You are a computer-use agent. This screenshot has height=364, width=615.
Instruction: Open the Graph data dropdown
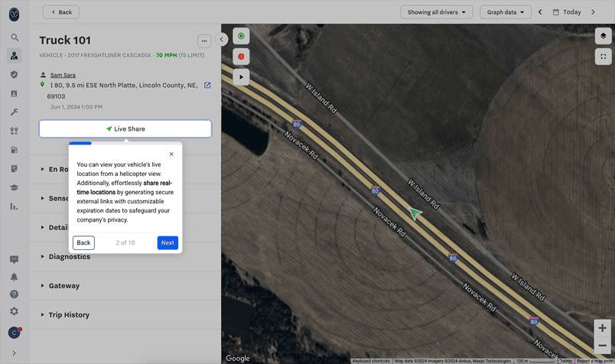click(506, 12)
